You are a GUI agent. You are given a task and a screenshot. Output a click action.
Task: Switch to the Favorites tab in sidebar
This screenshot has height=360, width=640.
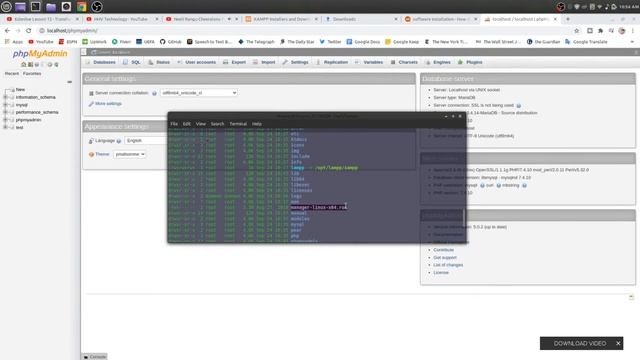pos(32,73)
